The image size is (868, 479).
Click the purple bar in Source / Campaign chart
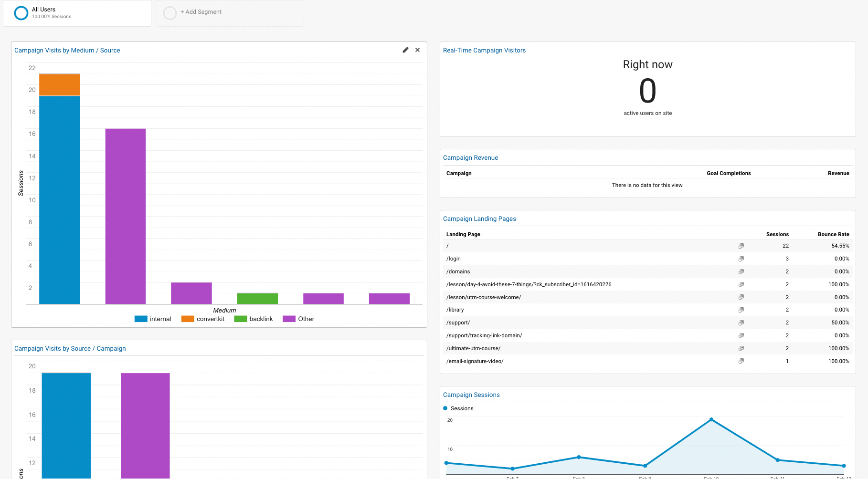pos(145,426)
